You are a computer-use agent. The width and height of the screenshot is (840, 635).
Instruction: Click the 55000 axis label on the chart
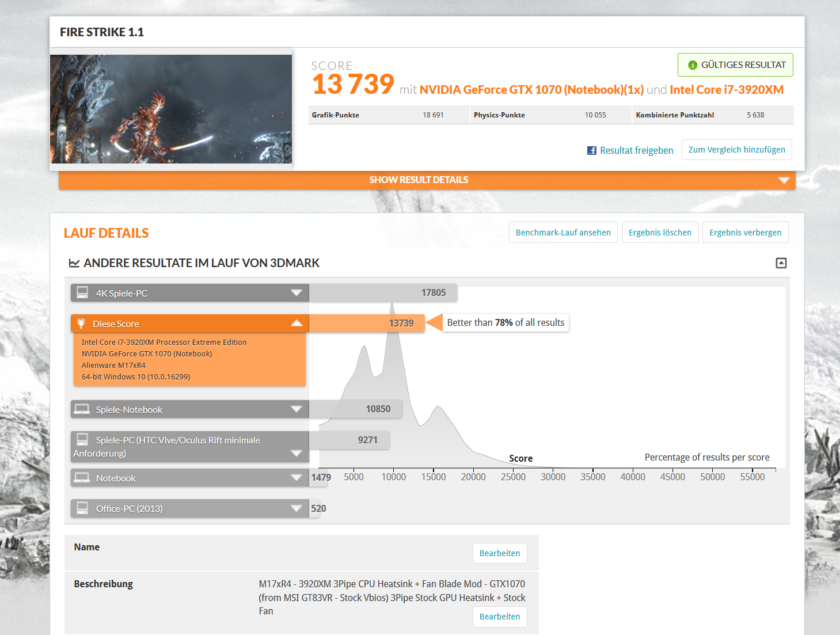pos(752,477)
